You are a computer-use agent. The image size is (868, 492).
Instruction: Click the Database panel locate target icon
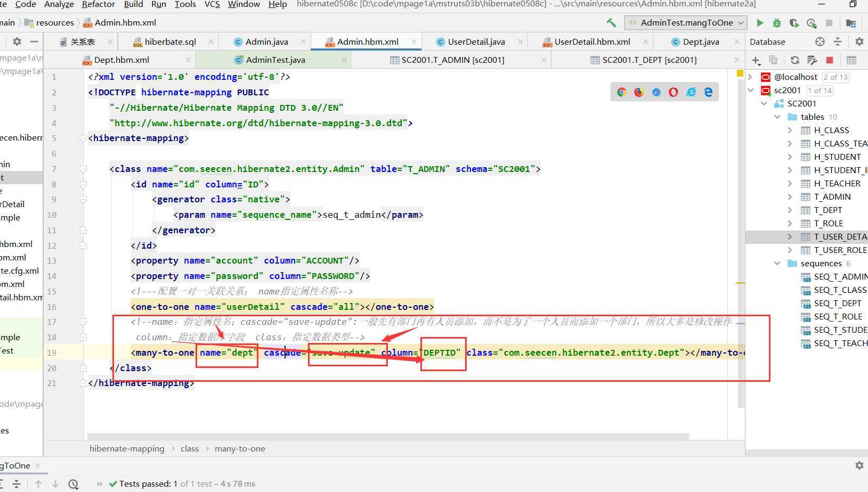click(x=820, y=42)
